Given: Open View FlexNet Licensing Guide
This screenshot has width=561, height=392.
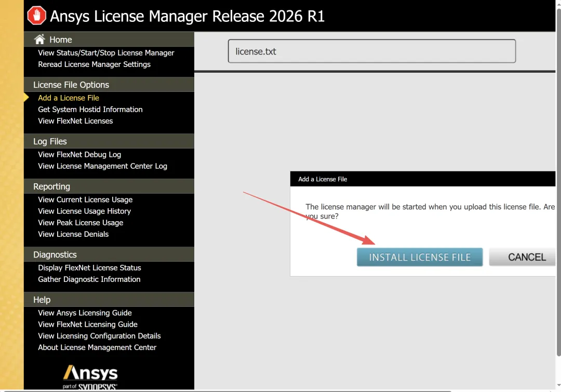Looking at the screenshot, I should [x=88, y=324].
